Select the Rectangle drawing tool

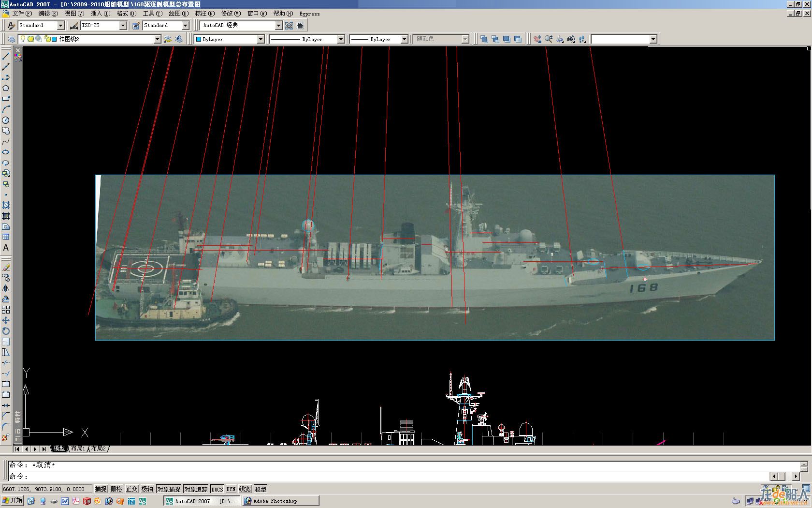click(x=6, y=99)
